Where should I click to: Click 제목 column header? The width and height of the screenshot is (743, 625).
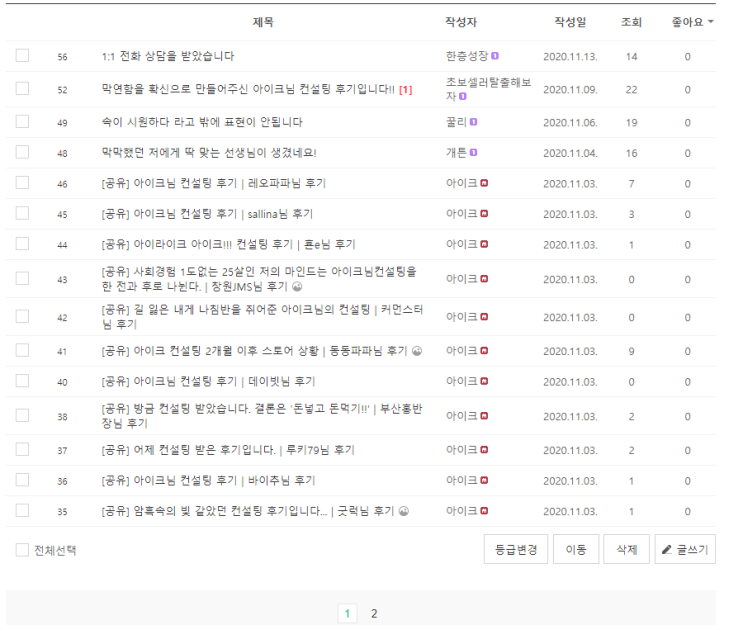click(x=263, y=22)
